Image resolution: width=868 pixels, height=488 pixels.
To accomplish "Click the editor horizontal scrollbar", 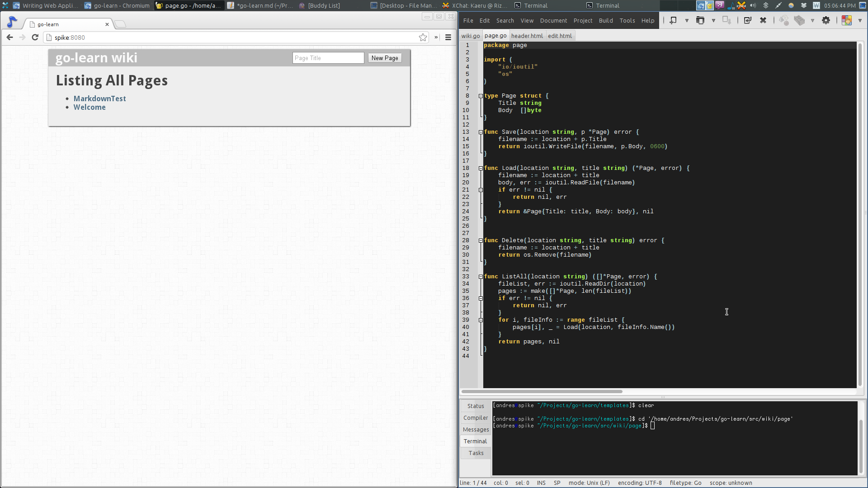I will [x=542, y=391].
